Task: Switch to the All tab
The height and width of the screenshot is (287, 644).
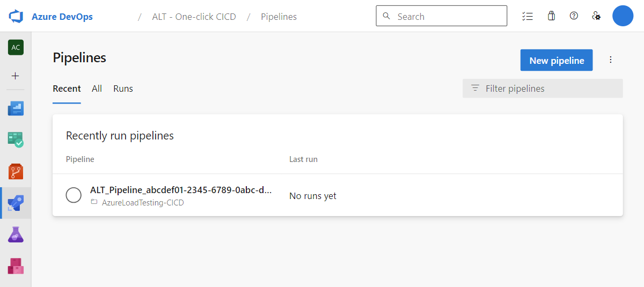Action: click(97, 89)
